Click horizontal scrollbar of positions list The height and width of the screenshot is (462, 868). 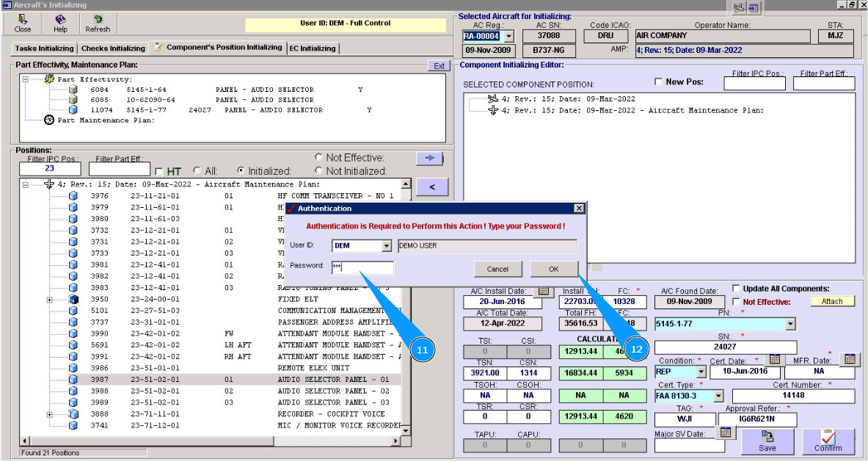pos(209,441)
